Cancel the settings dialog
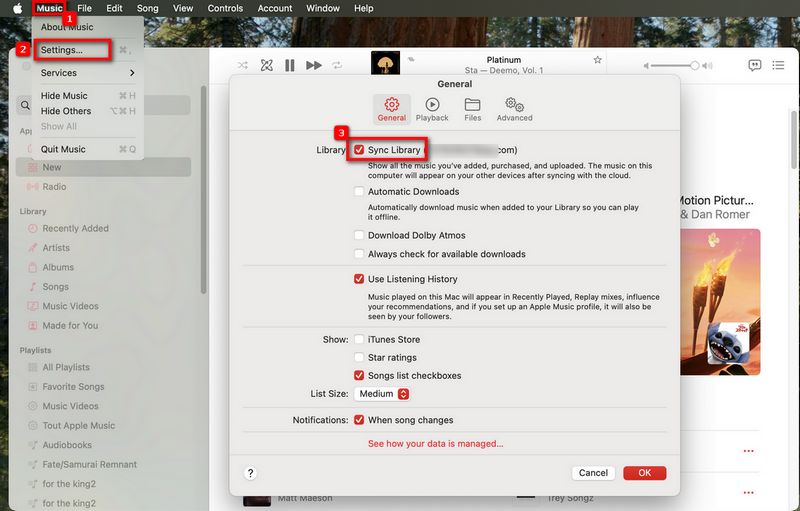Viewport: 800px width, 511px height. [x=593, y=473]
